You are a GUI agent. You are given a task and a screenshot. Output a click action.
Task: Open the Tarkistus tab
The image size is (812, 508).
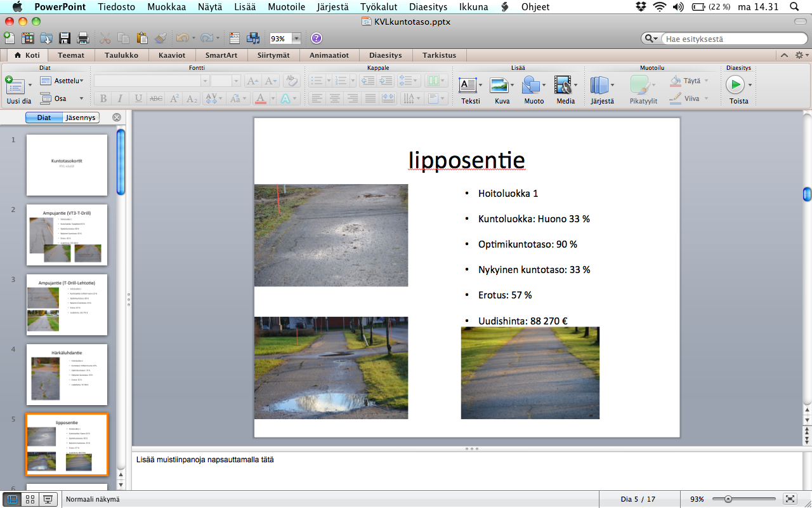pyautogui.click(x=439, y=55)
